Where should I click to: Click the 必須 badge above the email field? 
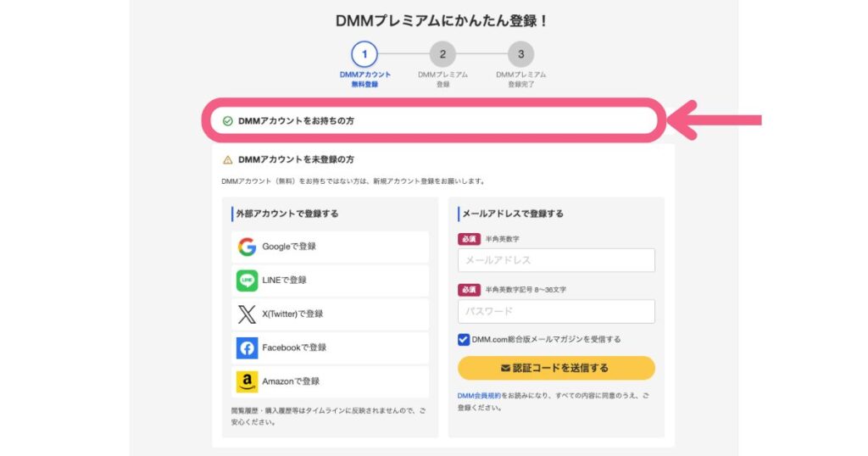click(469, 239)
